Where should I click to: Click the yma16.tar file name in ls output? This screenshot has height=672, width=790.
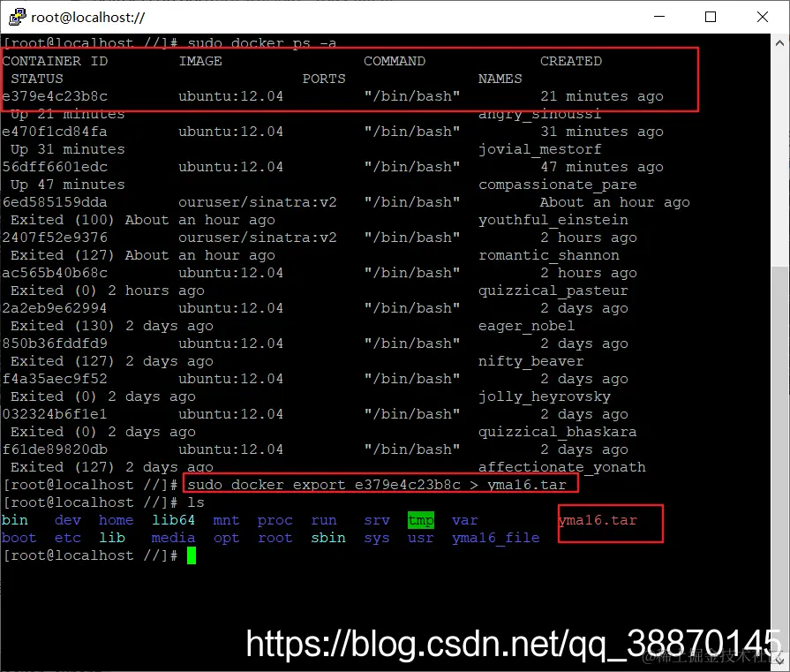(x=598, y=520)
